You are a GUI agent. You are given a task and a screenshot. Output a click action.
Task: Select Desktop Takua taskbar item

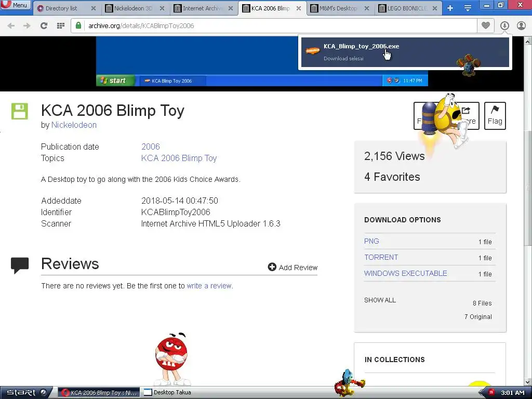click(167, 393)
